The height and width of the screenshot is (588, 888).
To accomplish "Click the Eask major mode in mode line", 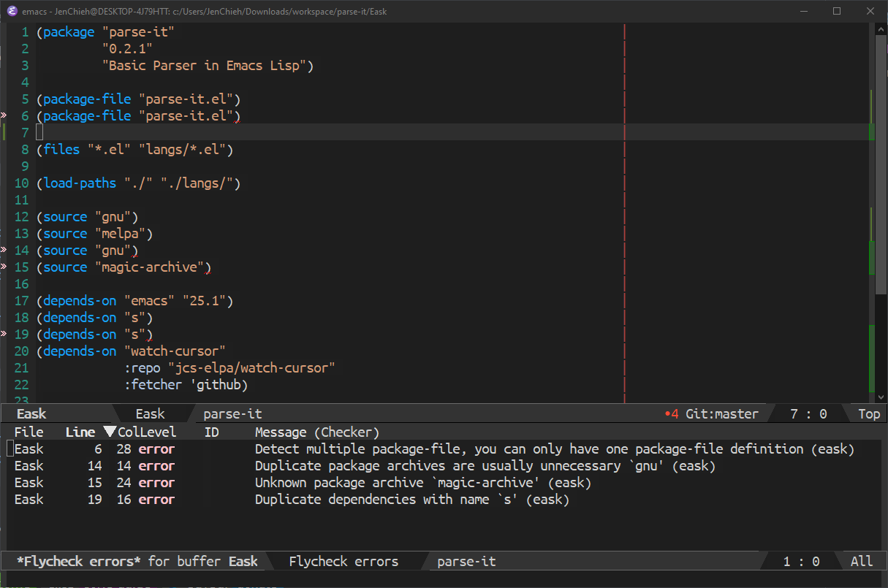I will tap(151, 414).
